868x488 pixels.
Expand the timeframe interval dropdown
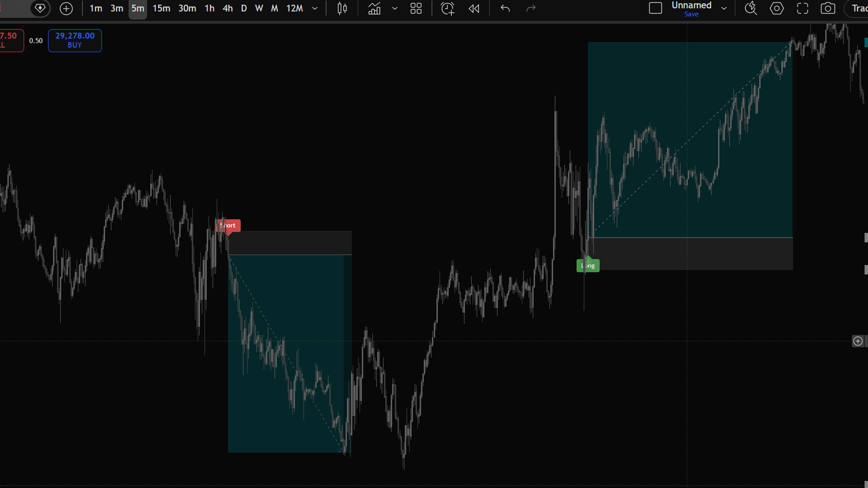[x=315, y=8]
